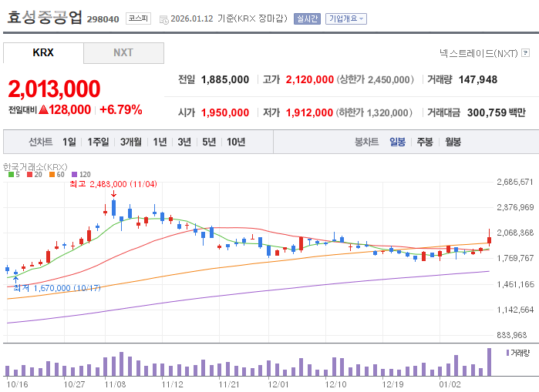Viewport: 539px width, 392px height.
Task: Click the 거래량 value 147,948
Action: tap(478, 79)
